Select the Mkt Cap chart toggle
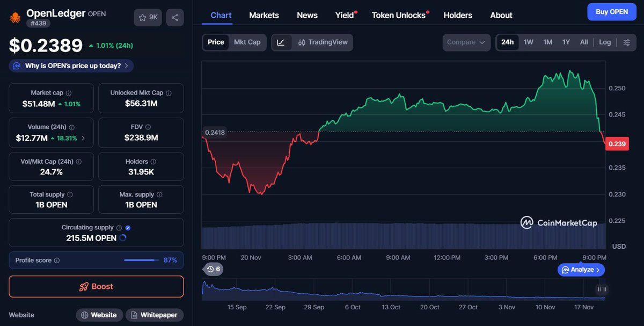This screenshot has width=644, height=326. [x=247, y=42]
